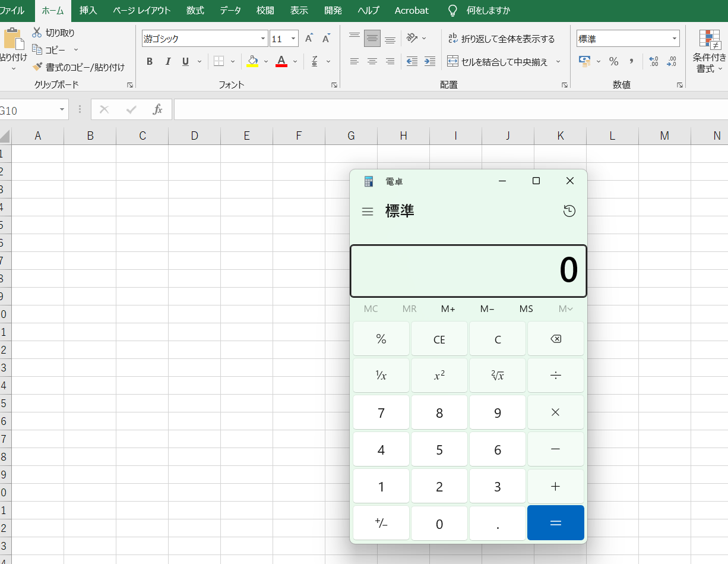Click the format painter brush icon
728x564 pixels.
click(37, 67)
